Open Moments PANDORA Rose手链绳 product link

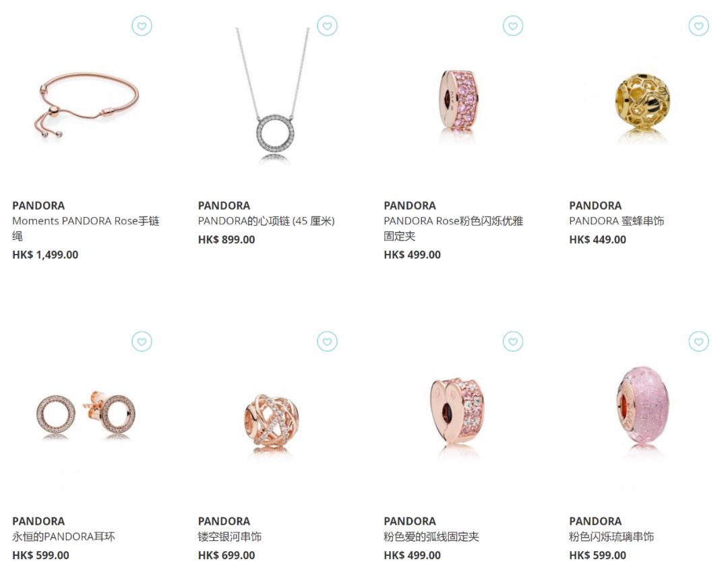click(x=86, y=228)
